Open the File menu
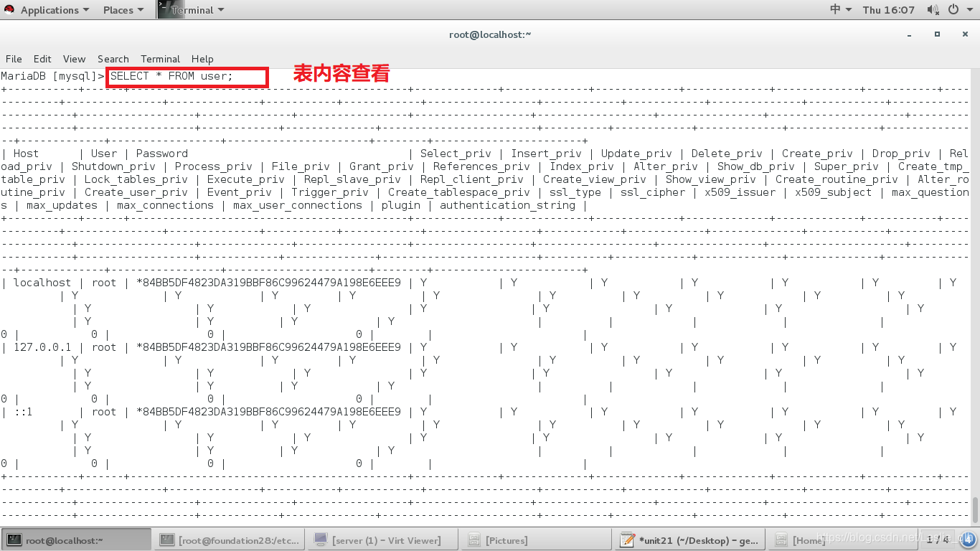Image resolution: width=980 pixels, height=551 pixels. [14, 59]
